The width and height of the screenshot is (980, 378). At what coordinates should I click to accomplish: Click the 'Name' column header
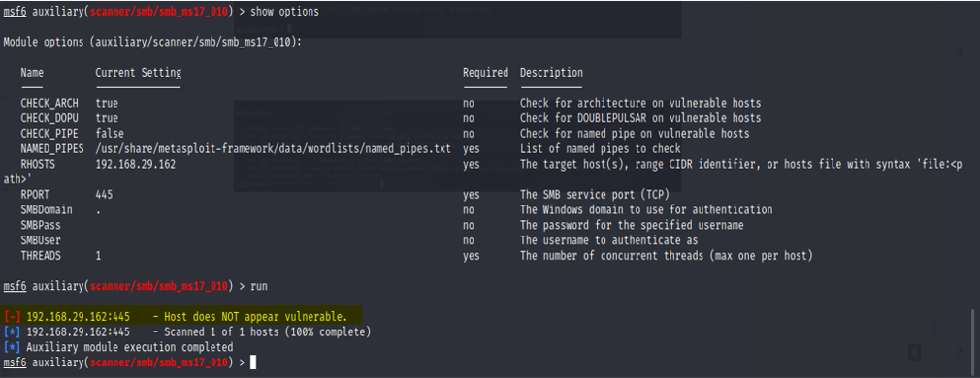[x=32, y=73]
